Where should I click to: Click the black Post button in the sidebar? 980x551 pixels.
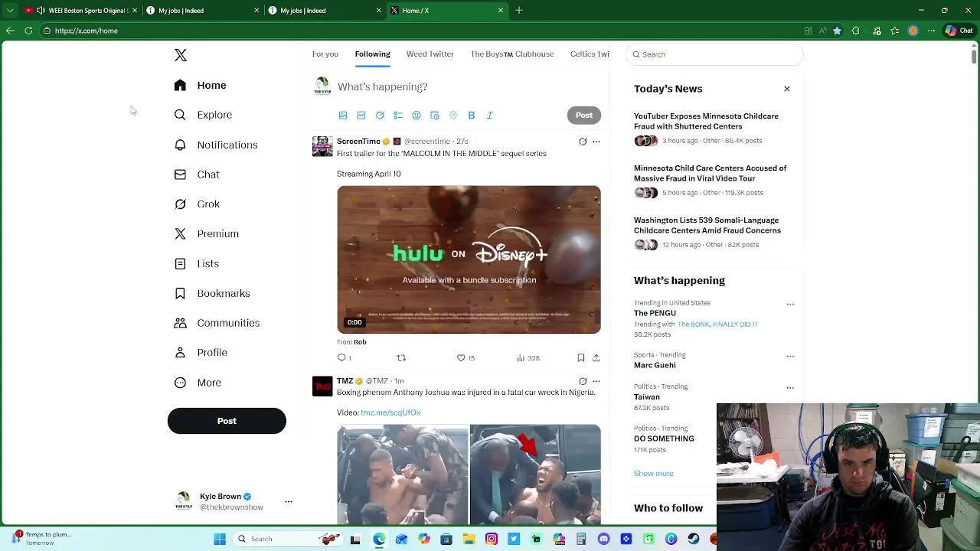[227, 421]
